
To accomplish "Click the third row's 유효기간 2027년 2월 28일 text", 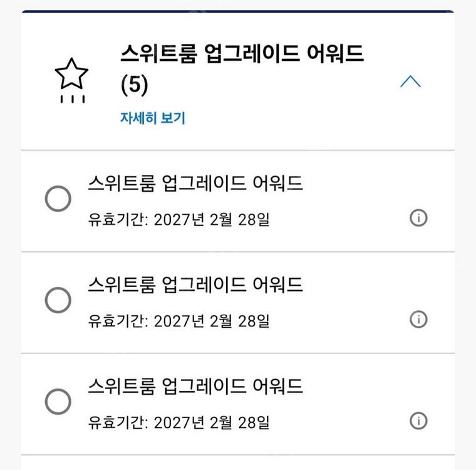I will 179,423.
